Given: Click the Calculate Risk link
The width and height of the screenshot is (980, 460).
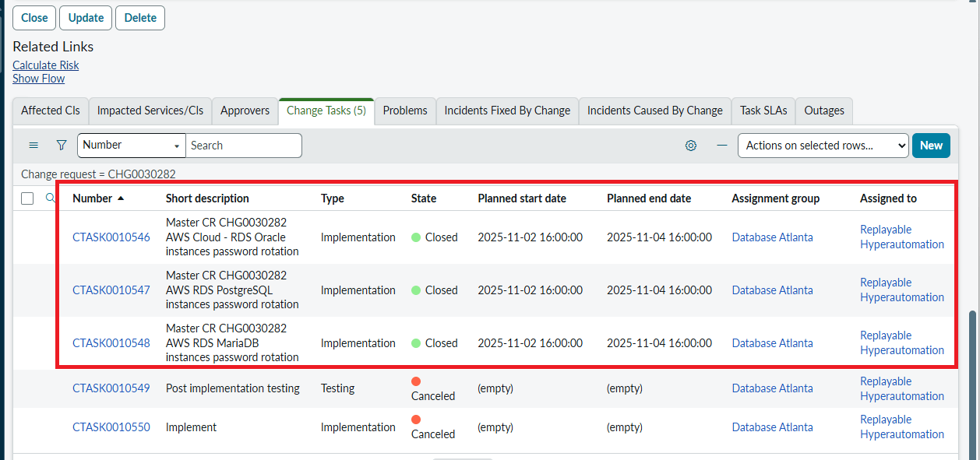Looking at the screenshot, I should click(x=45, y=65).
